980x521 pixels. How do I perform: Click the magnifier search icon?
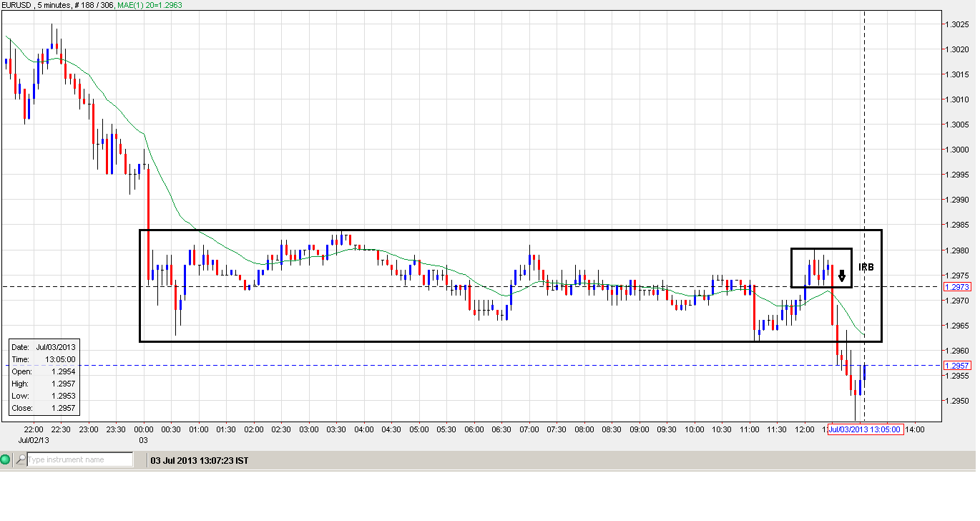tap(20, 459)
